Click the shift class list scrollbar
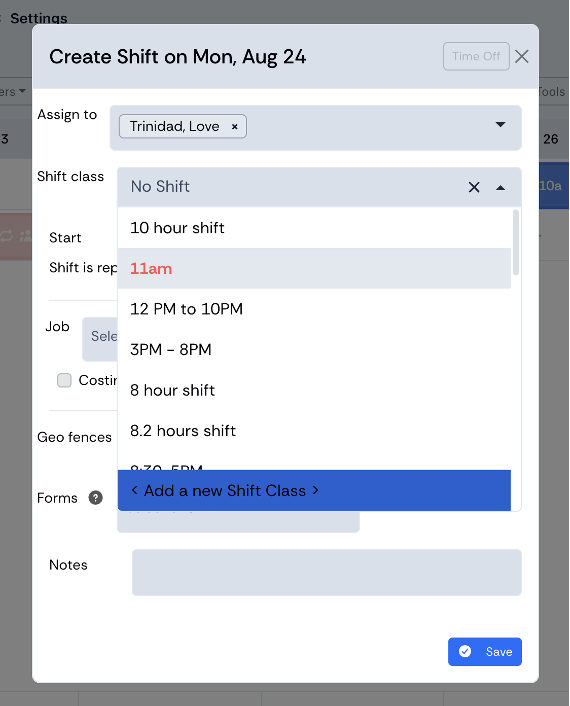This screenshot has width=570, height=706. [516, 242]
